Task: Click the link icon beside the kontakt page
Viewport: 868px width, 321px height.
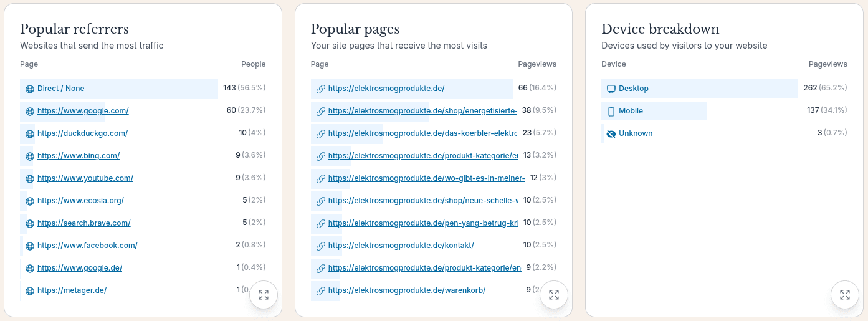Action: (x=320, y=246)
